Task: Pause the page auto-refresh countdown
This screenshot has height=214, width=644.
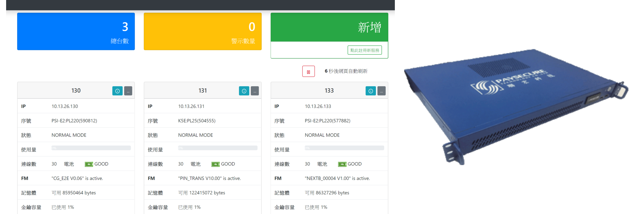Action: [309, 72]
